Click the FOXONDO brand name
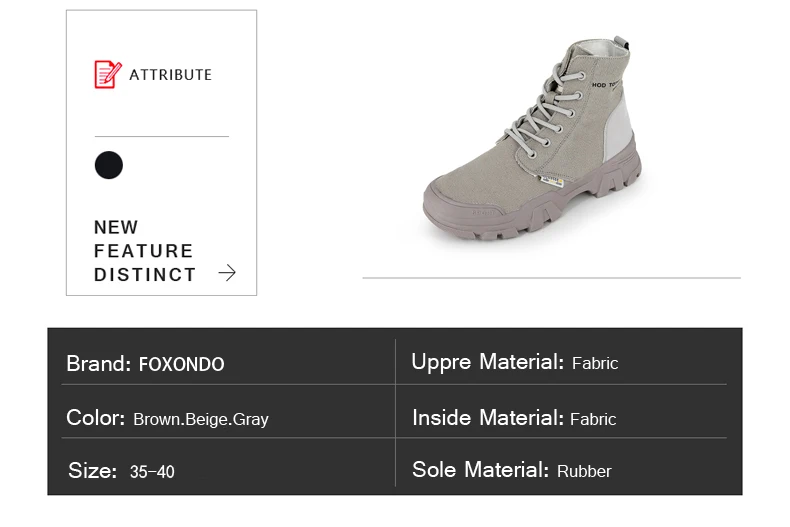The height and width of the screenshot is (527, 790). coord(181,365)
